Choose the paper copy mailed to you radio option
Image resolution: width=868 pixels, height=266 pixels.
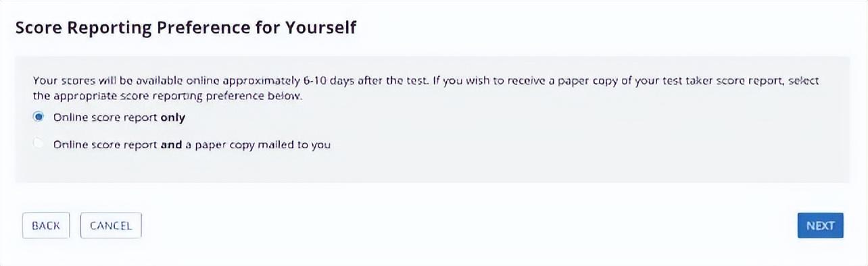[39, 144]
